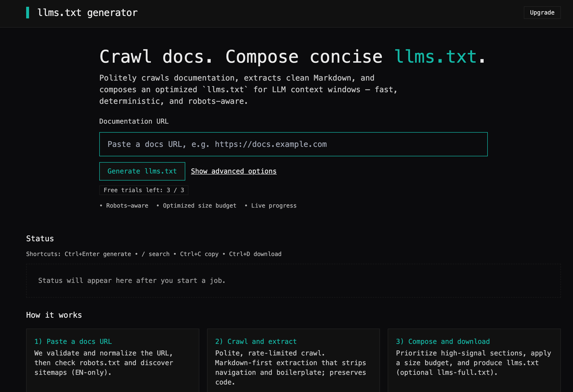Viewport: 573px width, 392px height.
Task: Click the keyboard shortcuts hint line
Action: [x=154, y=254]
